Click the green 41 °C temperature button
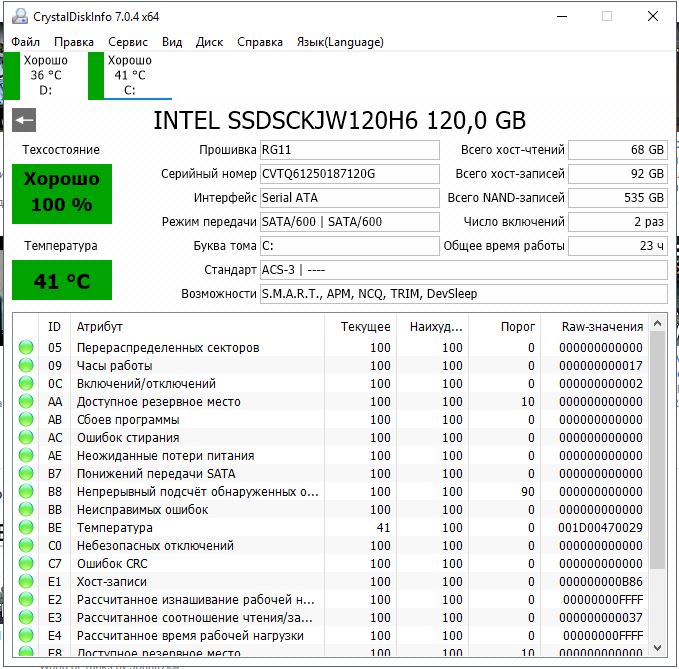 62,280
